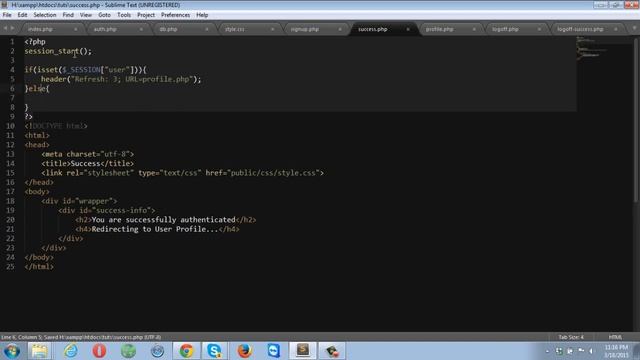Screen dimensions: 640x360
Task: Click on the }else{ line
Action: pos(37,89)
